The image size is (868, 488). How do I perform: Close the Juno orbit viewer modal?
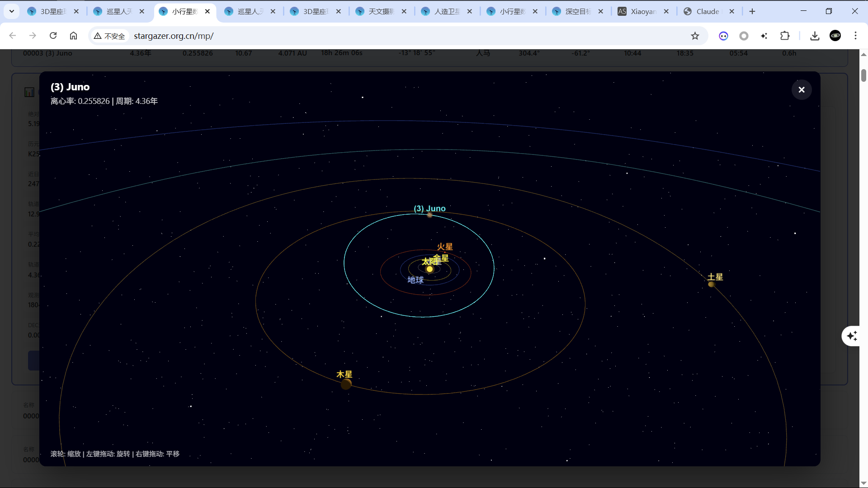coord(801,90)
